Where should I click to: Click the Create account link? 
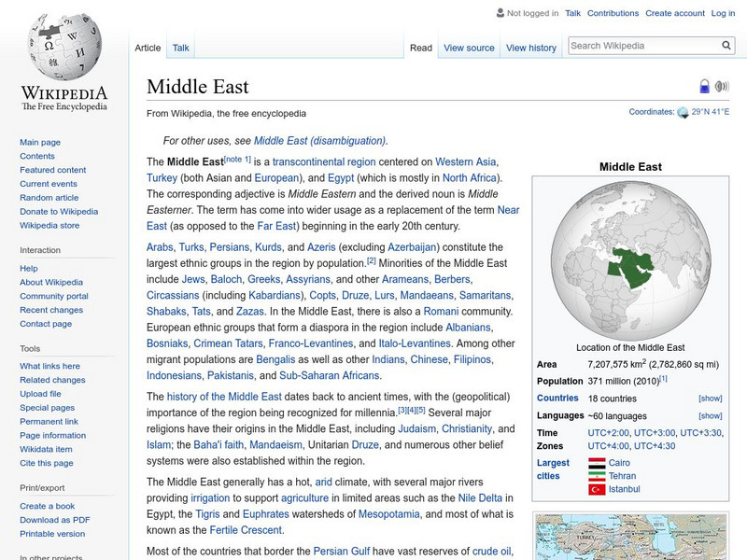(x=674, y=13)
